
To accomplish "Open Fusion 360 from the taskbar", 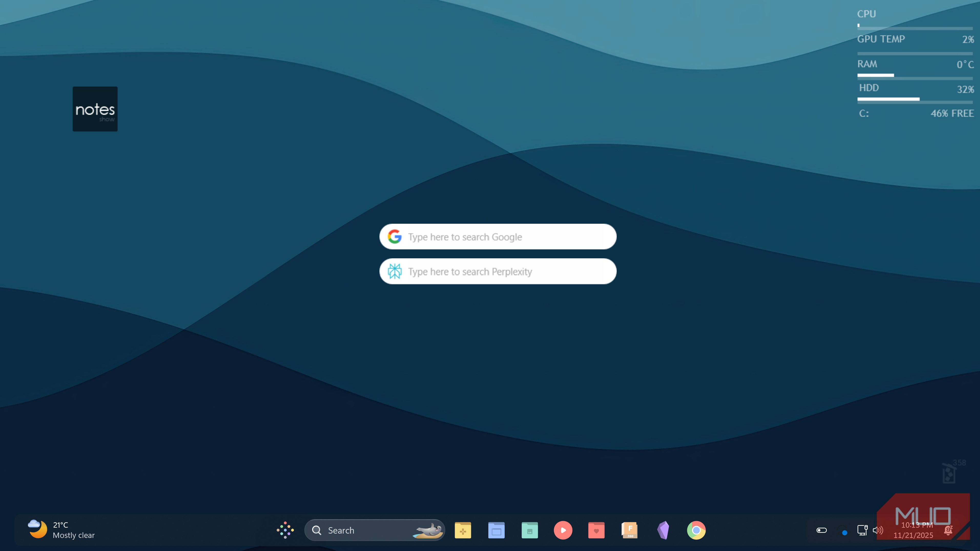I will click(x=630, y=530).
